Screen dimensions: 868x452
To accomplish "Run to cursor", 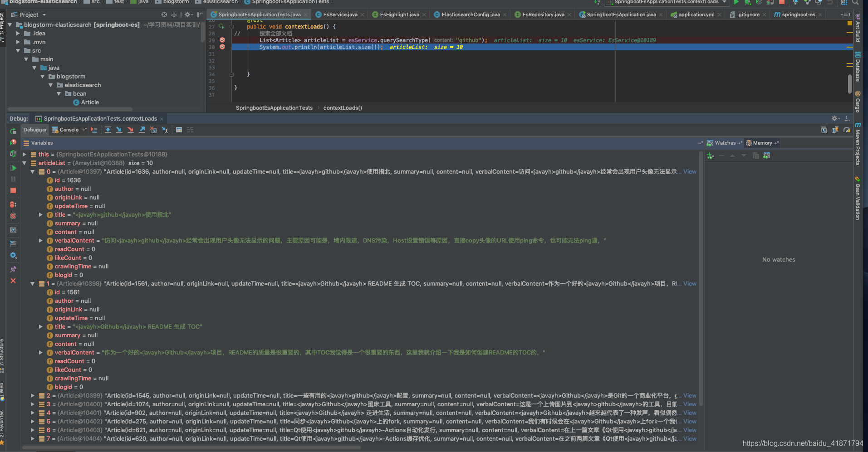I will coord(165,130).
